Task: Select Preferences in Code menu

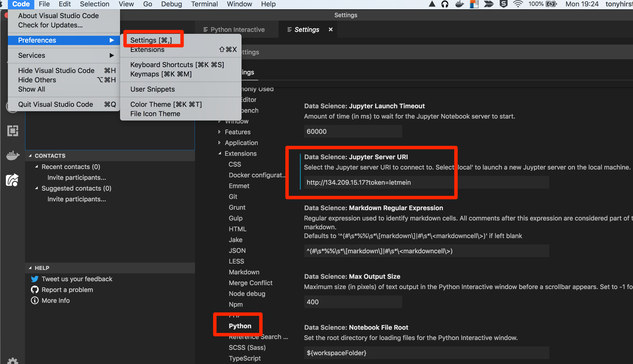Action: click(64, 40)
